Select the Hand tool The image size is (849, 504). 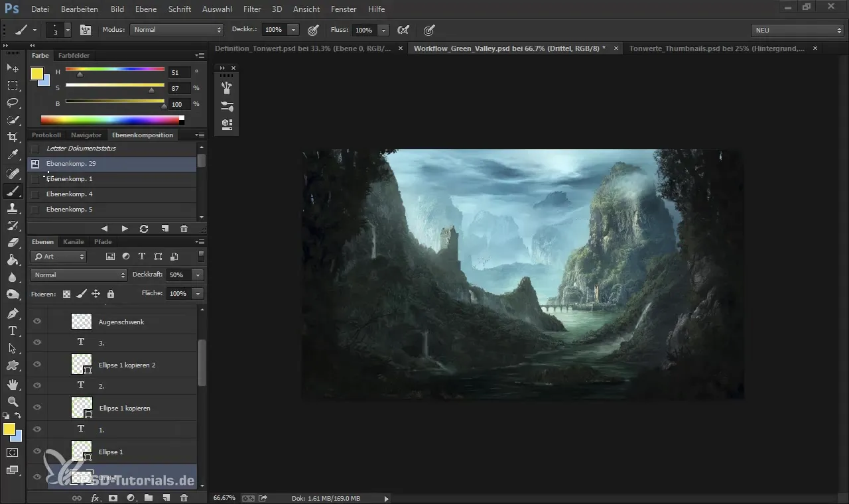(13, 384)
